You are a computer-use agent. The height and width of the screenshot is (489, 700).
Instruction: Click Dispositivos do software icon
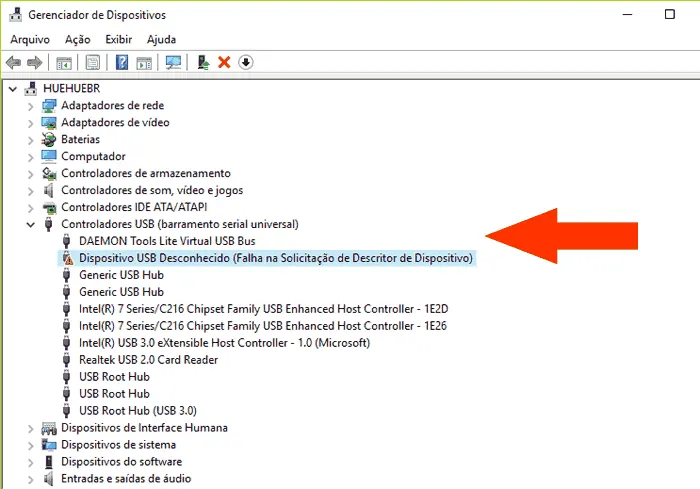coord(49,462)
